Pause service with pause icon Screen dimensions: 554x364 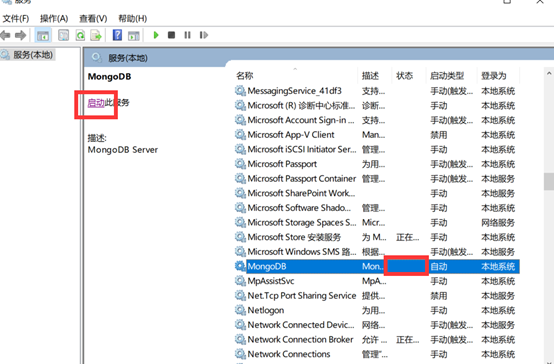[x=187, y=35]
